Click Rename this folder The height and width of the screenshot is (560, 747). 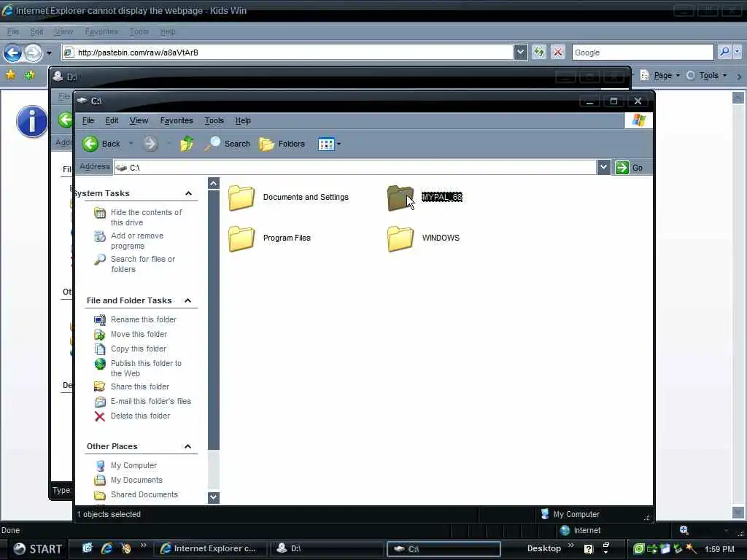[x=144, y=319]
